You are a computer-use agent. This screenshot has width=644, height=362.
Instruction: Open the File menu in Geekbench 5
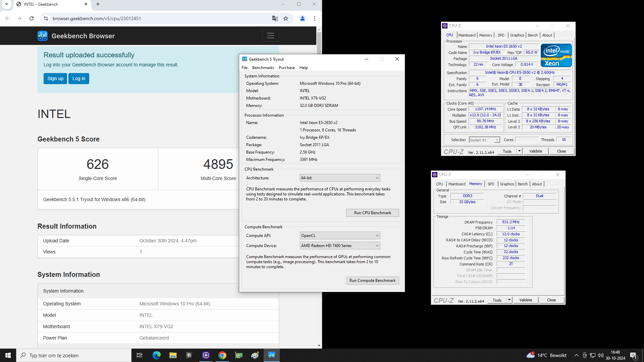[x=245, y=68]
